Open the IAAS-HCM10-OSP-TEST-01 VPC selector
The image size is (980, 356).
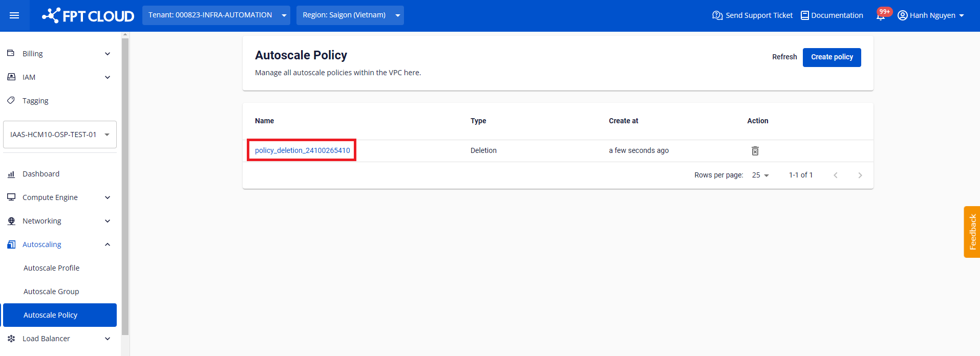coord(59,135)
